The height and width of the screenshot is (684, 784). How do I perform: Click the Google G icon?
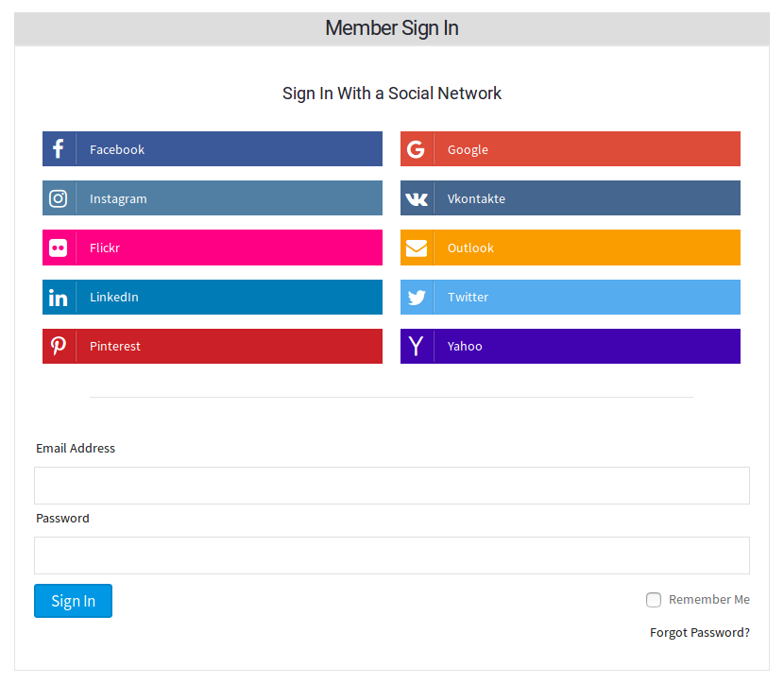pyautogui.click(x=417, y=149)
